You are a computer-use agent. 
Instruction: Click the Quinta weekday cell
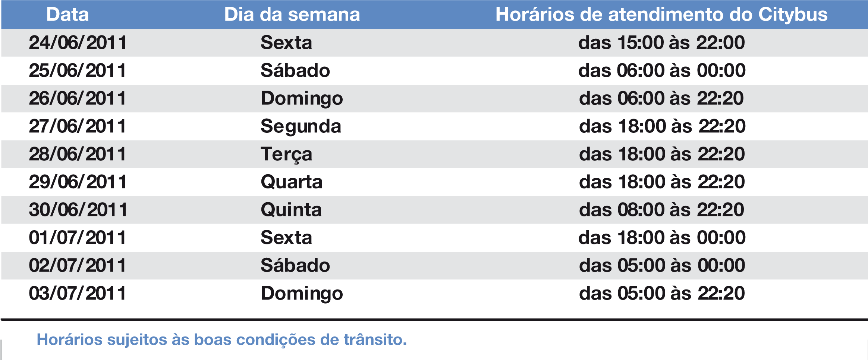point(291,210)
